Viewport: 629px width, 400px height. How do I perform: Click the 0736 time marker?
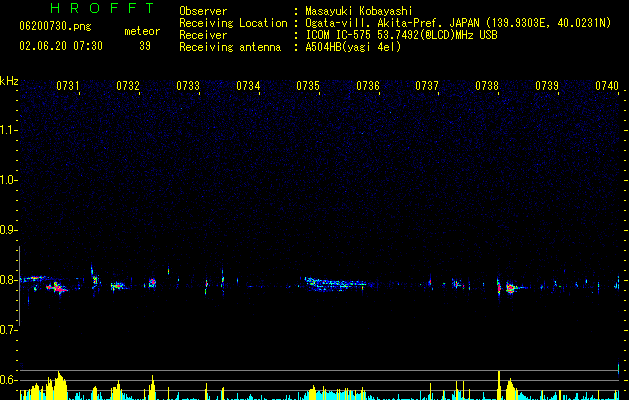click(x=368, y=86)
